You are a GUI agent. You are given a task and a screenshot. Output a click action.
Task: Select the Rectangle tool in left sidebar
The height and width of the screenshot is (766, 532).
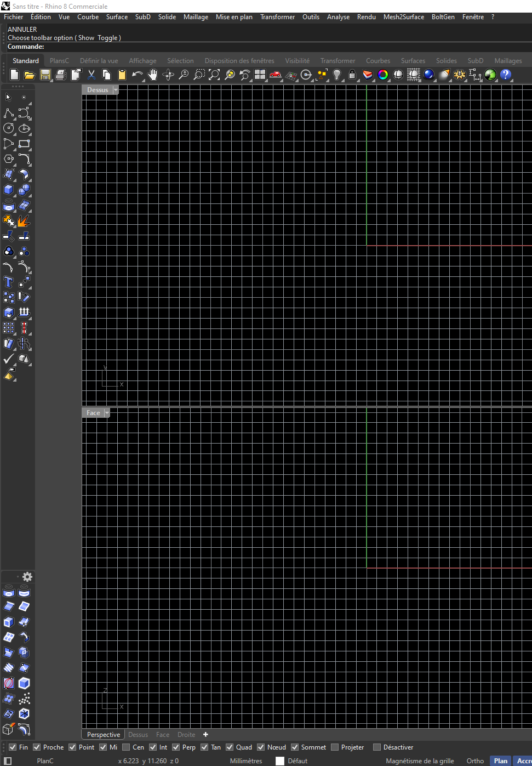[24, 144]
